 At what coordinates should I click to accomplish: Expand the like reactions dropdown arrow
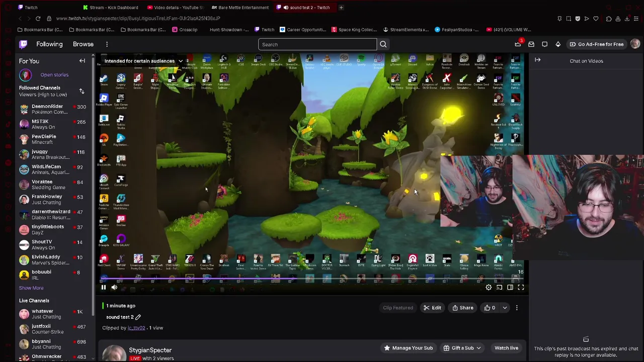pyautogui.click(x=505, y=308)
